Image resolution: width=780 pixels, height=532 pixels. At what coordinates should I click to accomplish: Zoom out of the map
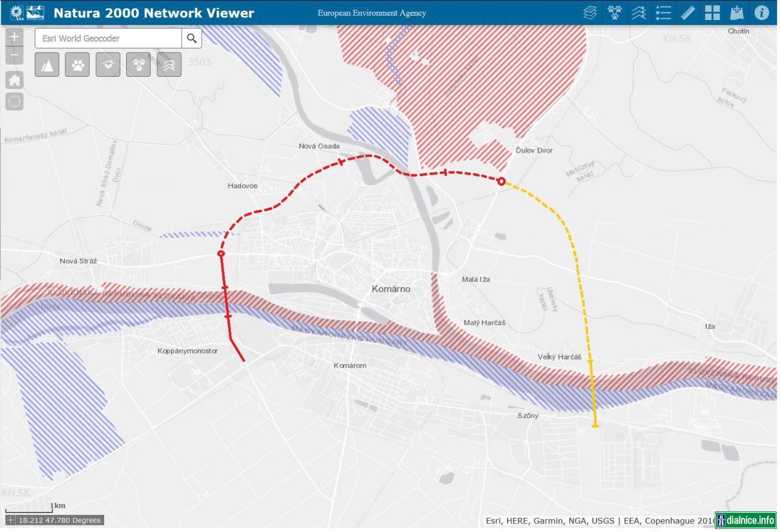pyautogui.click(x=15, y=55)
